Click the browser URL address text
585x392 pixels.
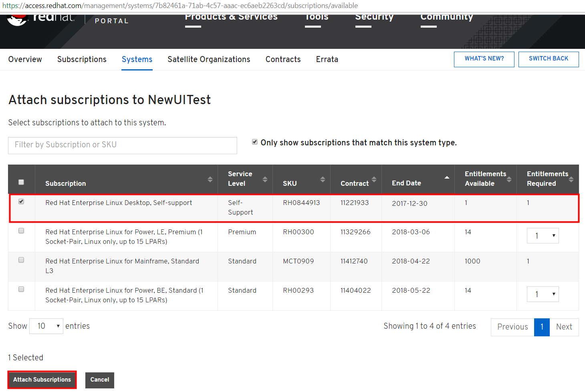coord(180,6)
